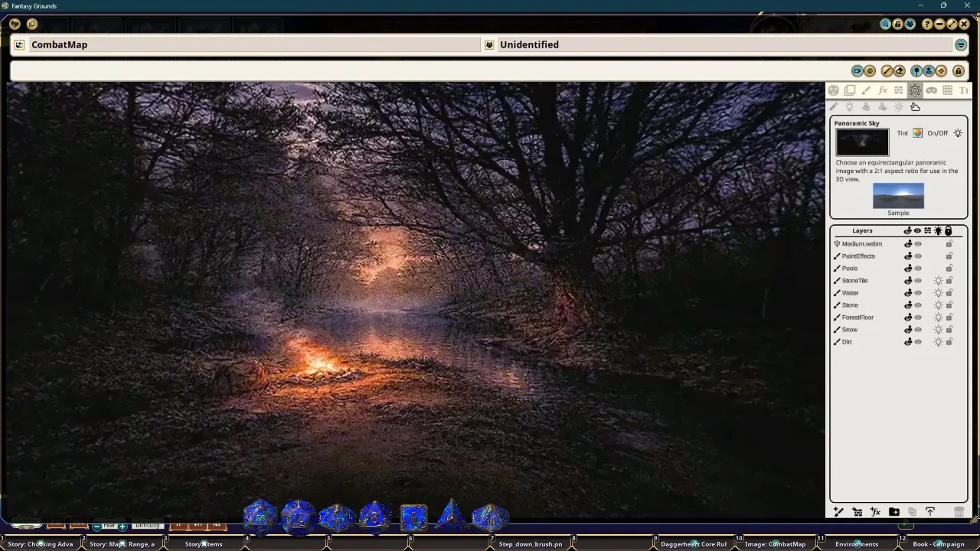Open hotkey slot Image: CombatMap

coord(775,544)
